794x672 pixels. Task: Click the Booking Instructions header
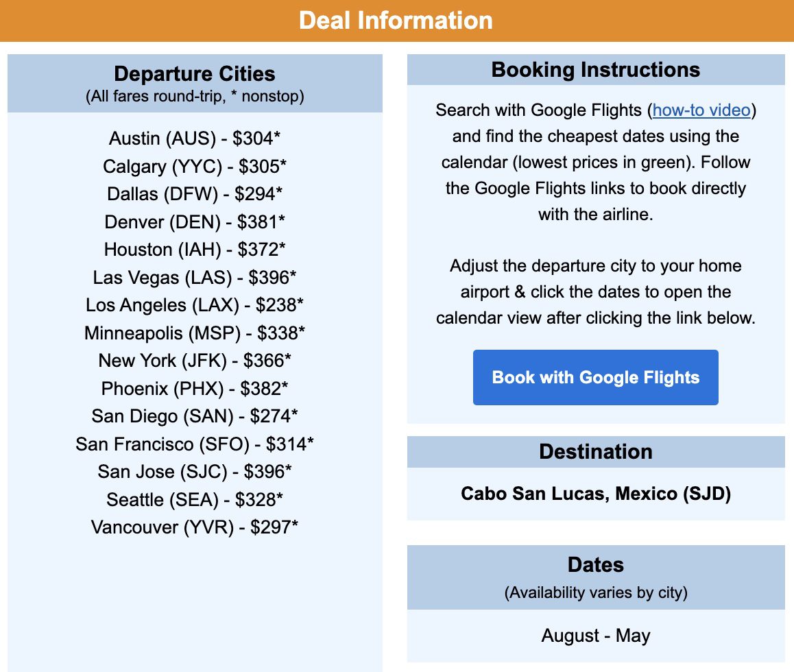point(595,69)
